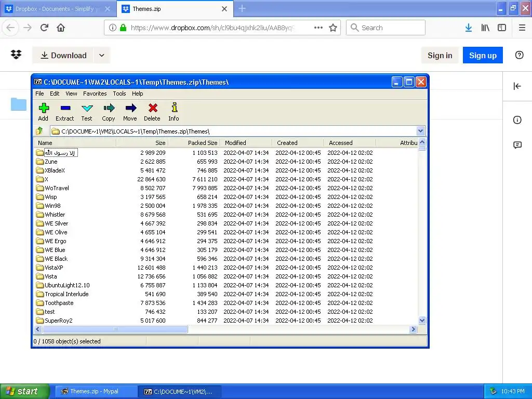This screenshot has width=532, height=399.
Task: Open a new browser tab
Action: pos(242,8)
